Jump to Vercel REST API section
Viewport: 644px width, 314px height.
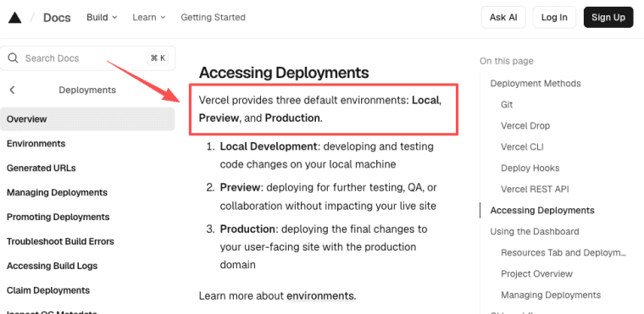pyautogui.click(x=535, y=190)
